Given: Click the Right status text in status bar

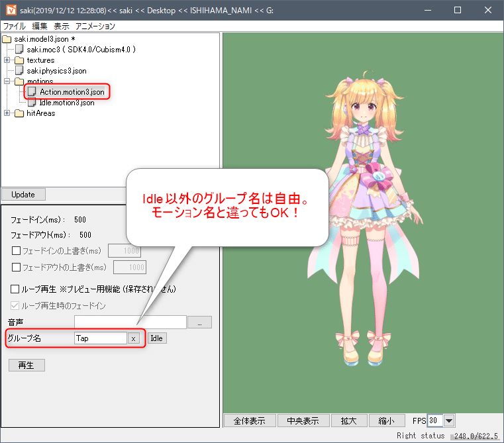Looking at the screenshot, I should [x=421, y=436].
